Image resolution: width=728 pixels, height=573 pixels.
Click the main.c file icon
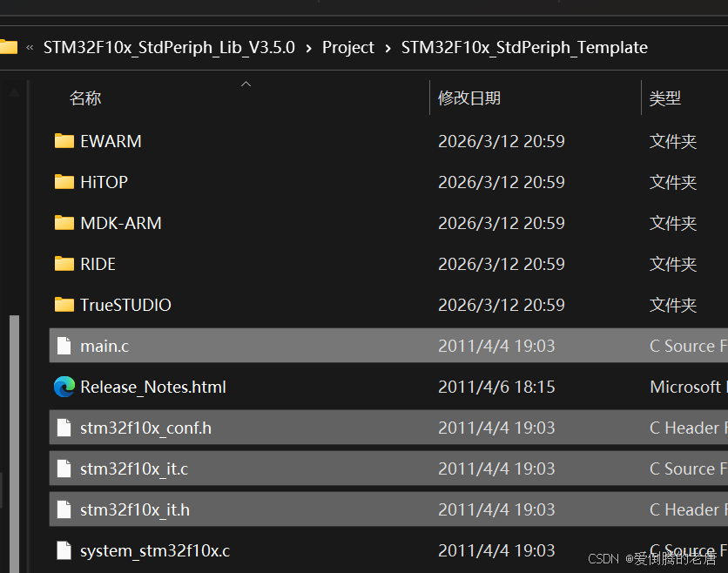(x=64, y=346)
